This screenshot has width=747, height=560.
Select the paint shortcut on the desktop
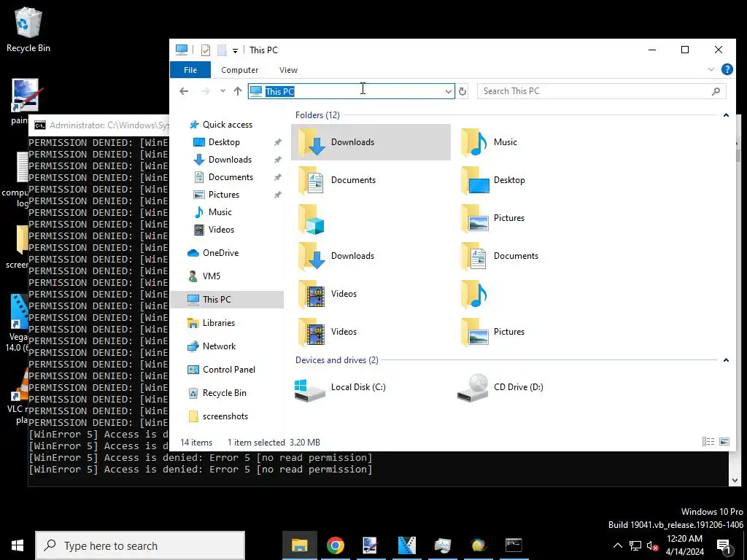(24, 101)
